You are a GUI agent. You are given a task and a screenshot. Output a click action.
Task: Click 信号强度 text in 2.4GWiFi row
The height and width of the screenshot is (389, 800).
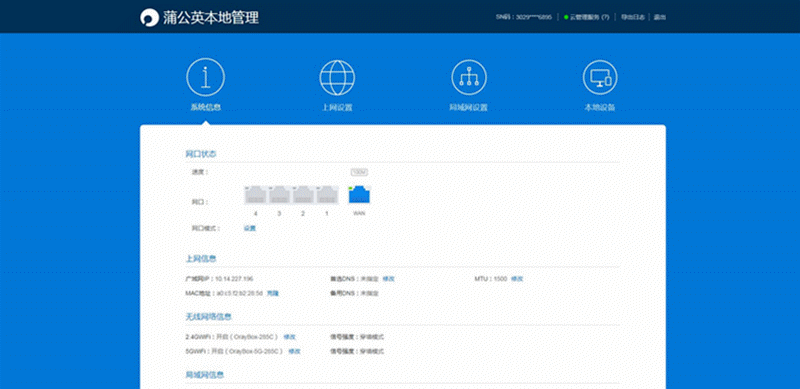(x=357, y=337)
